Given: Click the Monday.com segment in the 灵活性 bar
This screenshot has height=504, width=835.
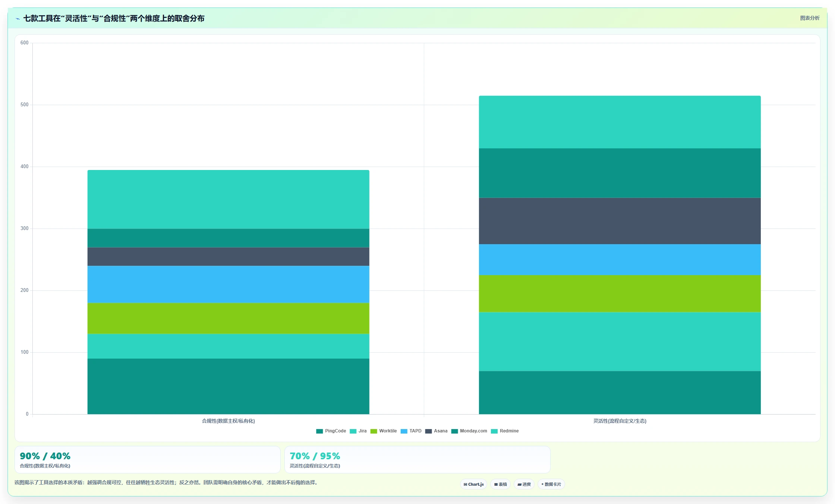Looking at the screenshot, I should (620, 173).
